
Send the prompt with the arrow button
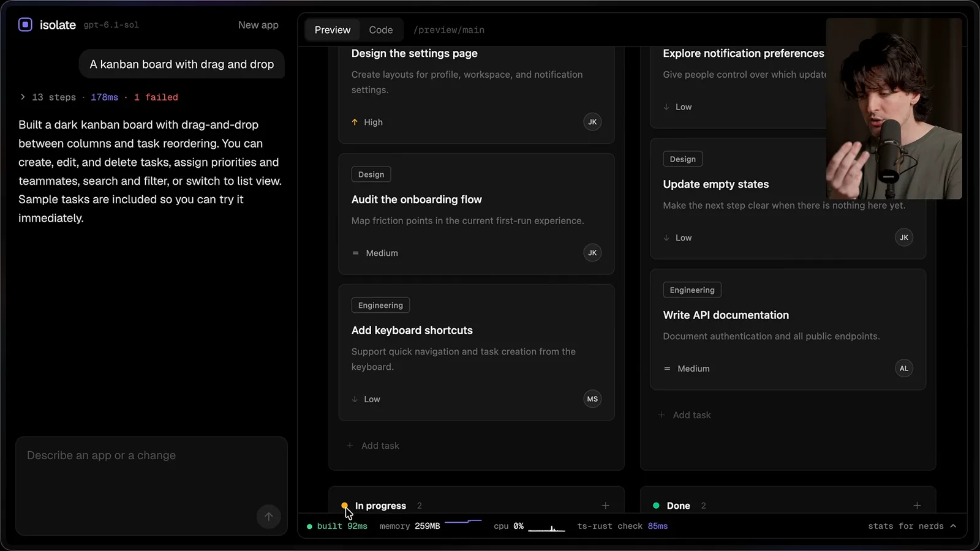pos(268,517)
